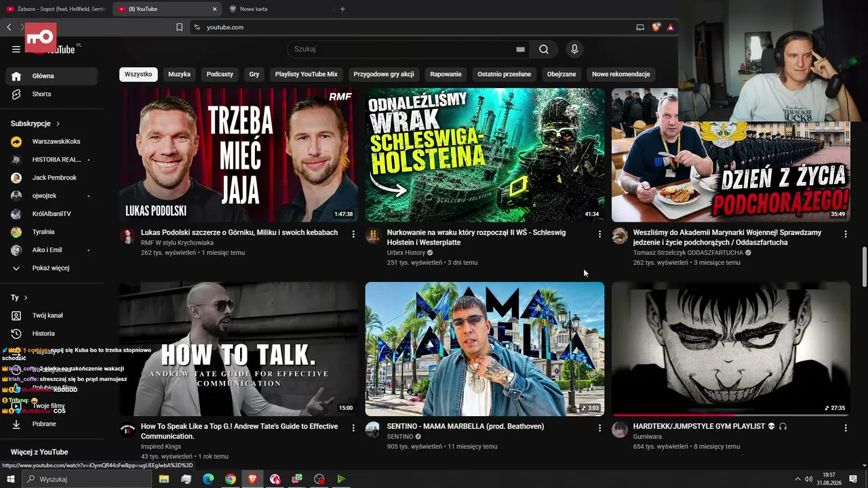868x488 pixels.
Task: Open Shorts in the sidebar
Action: click(x=52, y=94)
